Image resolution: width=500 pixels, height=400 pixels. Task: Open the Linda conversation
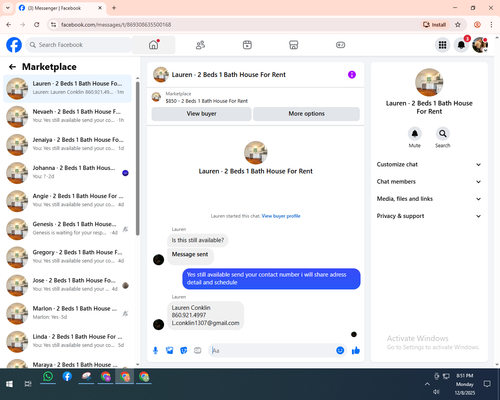[x=67, y=341]
